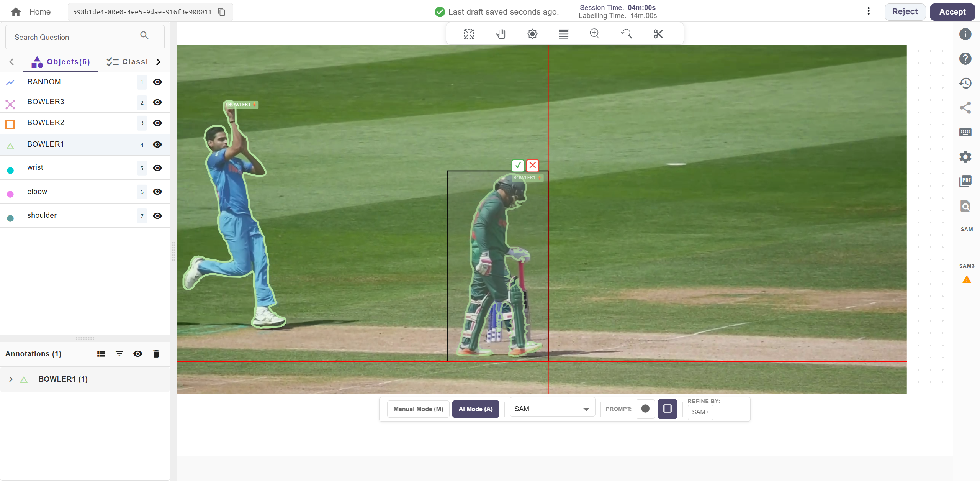This screenshot has height=484, width=980.
Task: Switch to the Classi tab
Action: pyautogui.click(x=128, y=62)
